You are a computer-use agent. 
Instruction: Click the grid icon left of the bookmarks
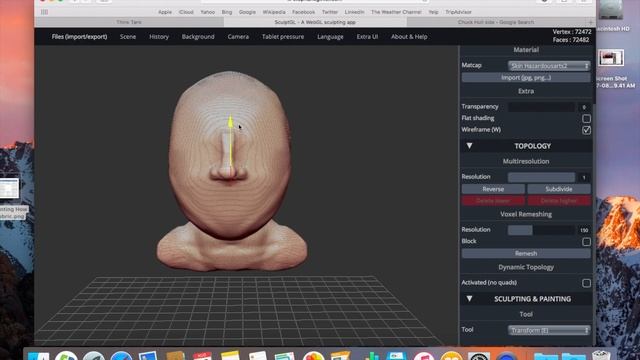[44, 12]
